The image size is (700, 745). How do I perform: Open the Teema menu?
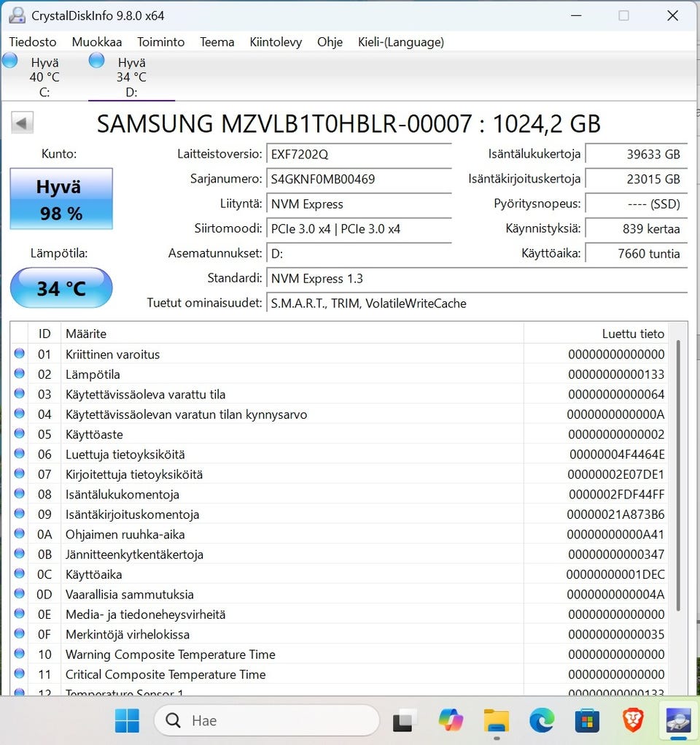click(217, 42)
